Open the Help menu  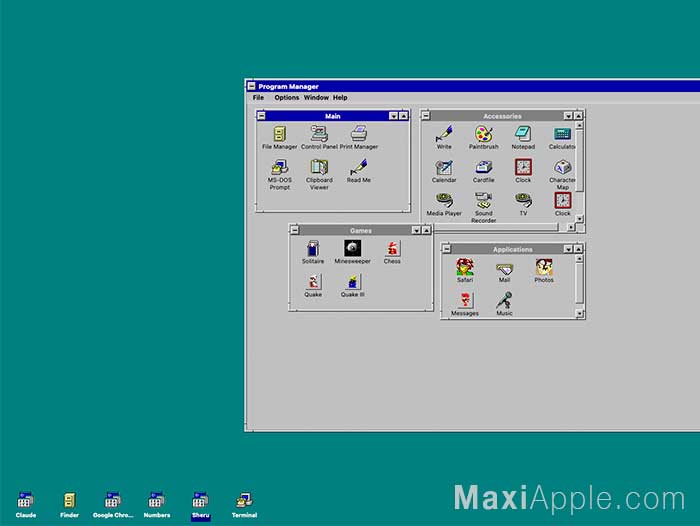[x=340, y=97]
